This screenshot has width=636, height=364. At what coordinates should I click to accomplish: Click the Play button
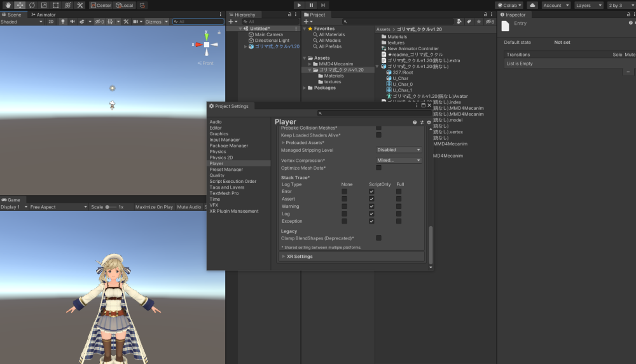pyautogui.click(x=299, y=5)
